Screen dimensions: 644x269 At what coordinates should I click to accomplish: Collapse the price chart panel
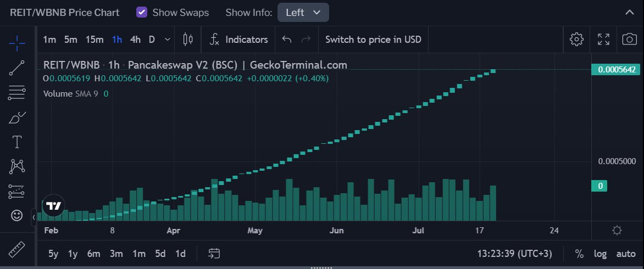tap(629, 12)
